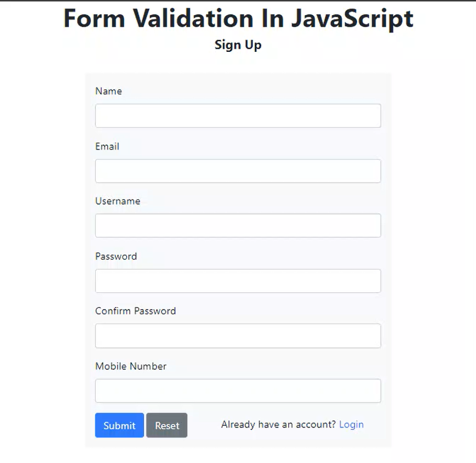The image size is (476, 463).
Task: Click the "Email" label text
Action: tap(107, 146)
